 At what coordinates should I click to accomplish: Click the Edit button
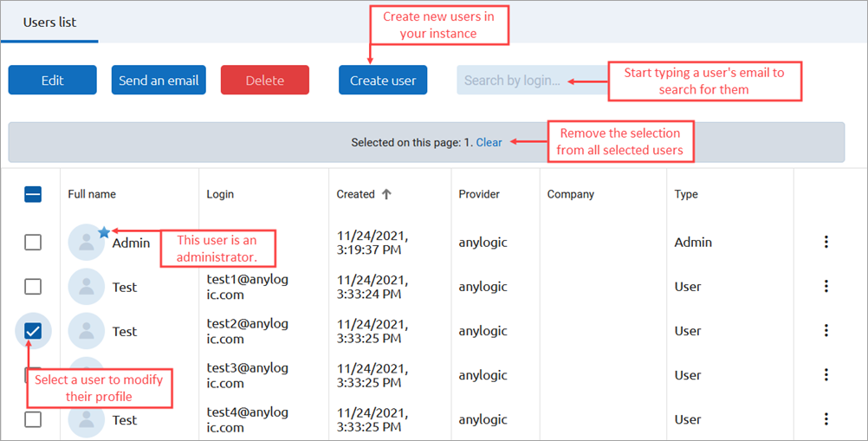53,81
